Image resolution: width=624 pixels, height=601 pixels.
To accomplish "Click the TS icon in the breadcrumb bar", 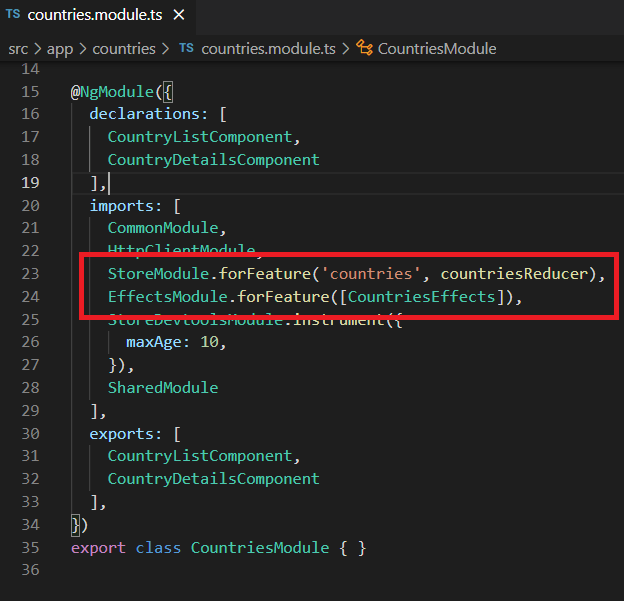I will point(187,48).
